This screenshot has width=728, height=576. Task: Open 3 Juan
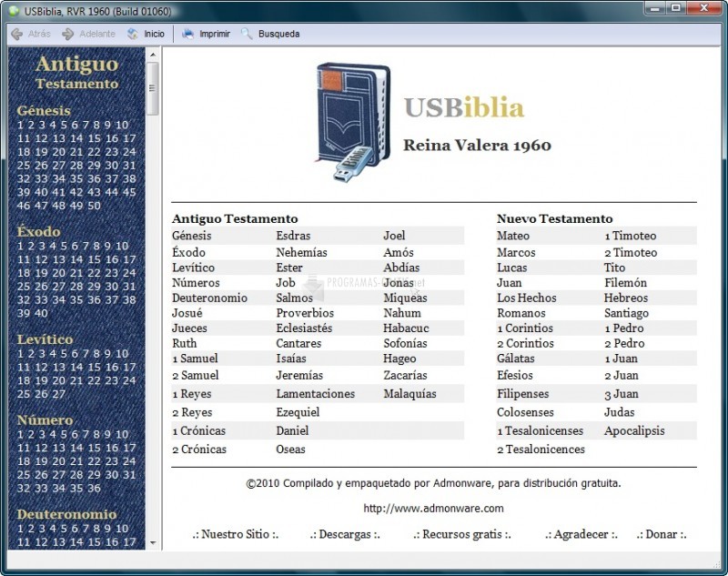tap(622, 394)
